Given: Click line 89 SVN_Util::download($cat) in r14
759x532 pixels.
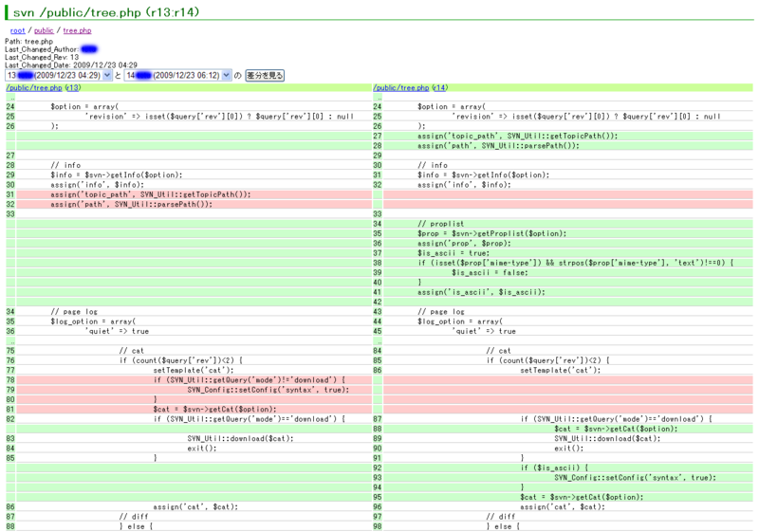Looking at the screenshot, I should (607, 439).
